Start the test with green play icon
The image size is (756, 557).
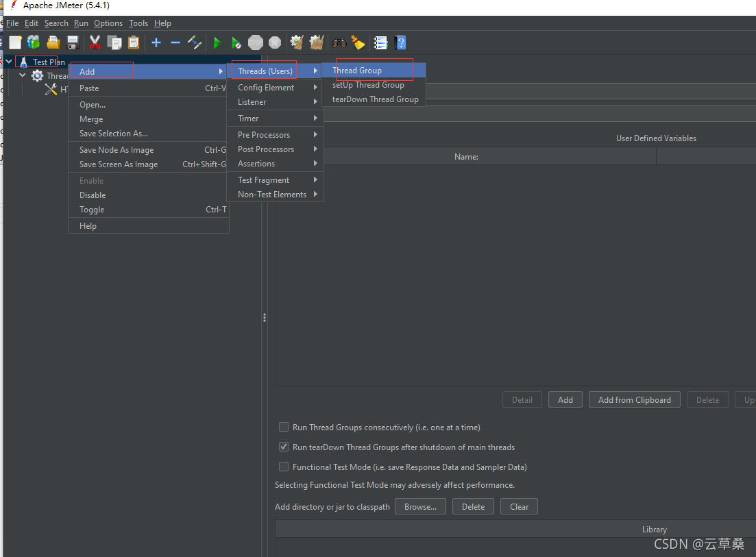coord(217,43)
